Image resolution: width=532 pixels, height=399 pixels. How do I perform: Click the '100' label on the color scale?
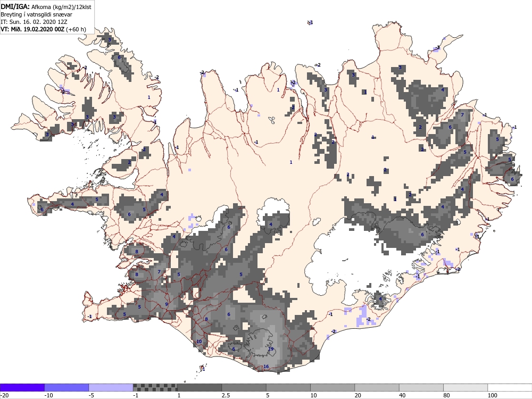point(492,395)
